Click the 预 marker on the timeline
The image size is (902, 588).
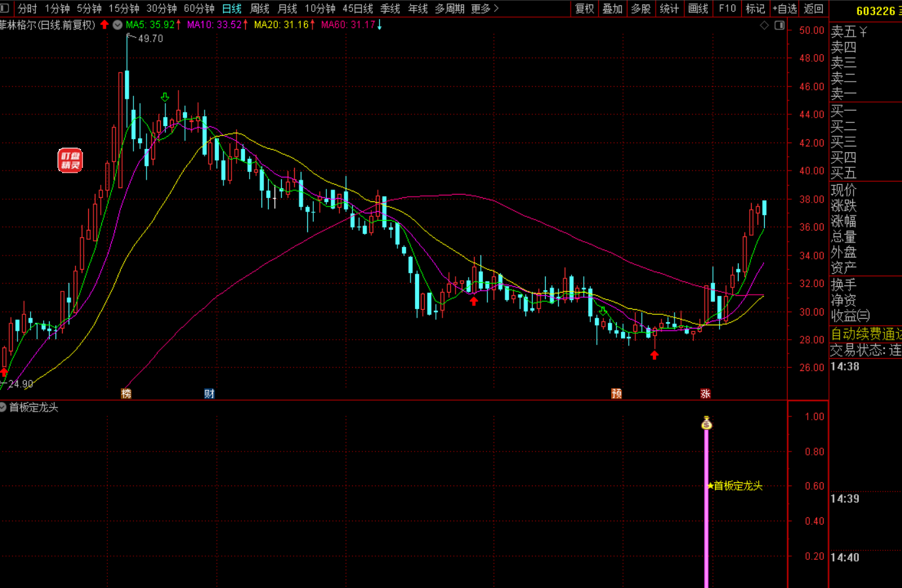616,393
